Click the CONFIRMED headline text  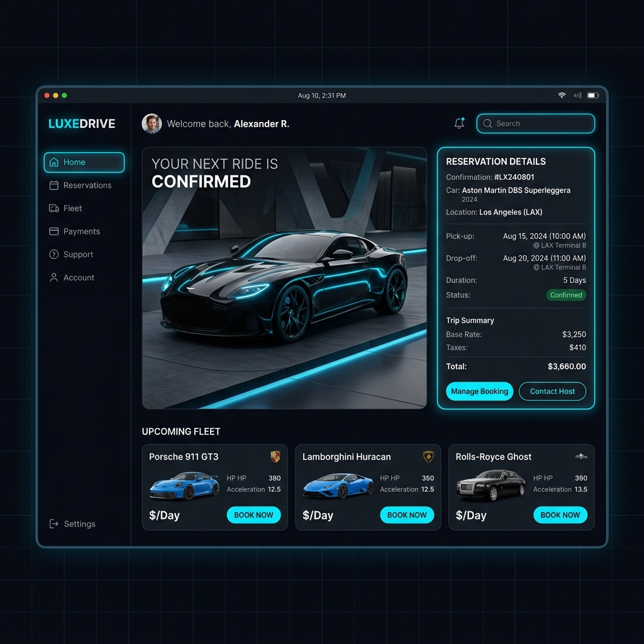click(201, 182)
